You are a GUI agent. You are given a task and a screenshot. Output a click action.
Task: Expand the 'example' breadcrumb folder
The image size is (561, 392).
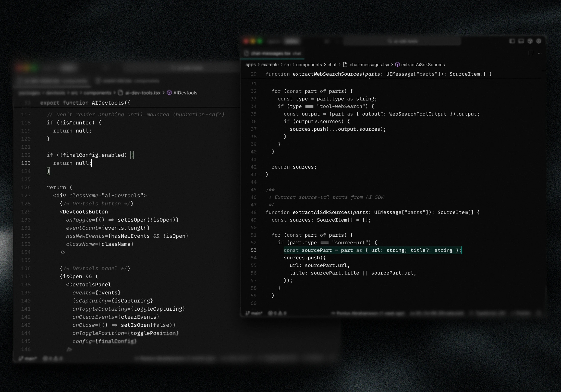(x=270, y=65)
